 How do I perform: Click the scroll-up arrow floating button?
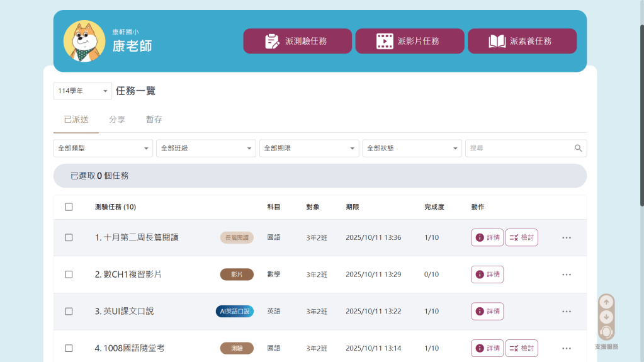click(606, 302)
